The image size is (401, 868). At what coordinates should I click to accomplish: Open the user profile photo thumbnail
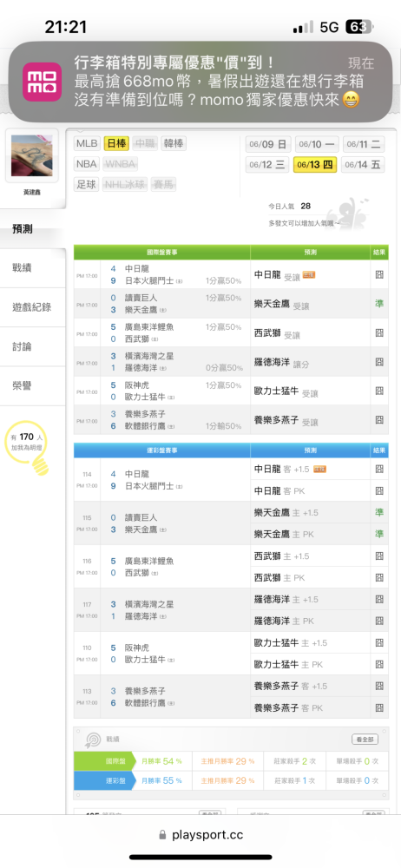click(31, 155)
